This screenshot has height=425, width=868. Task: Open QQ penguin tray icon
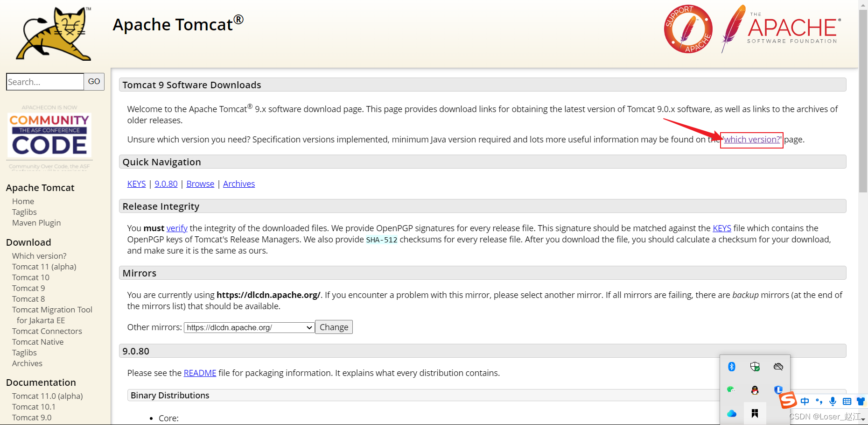755,390
